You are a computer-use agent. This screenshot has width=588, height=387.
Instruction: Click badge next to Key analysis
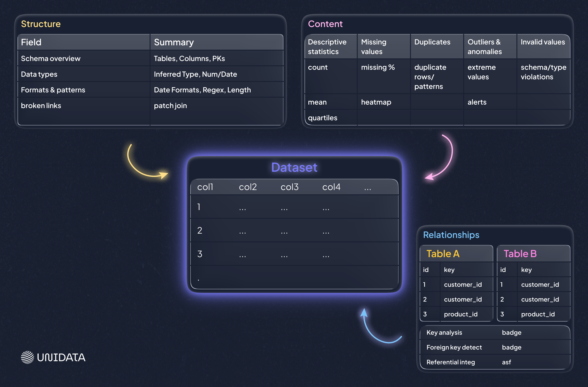point(511,333)
